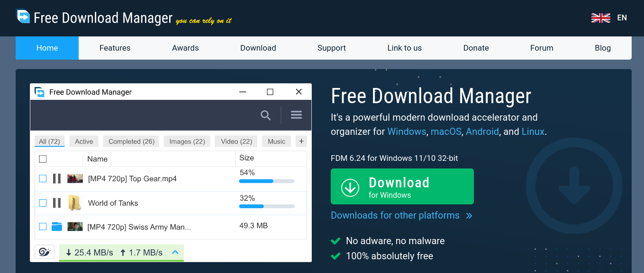Select the World of Tanks checkbox

point(43,203)
